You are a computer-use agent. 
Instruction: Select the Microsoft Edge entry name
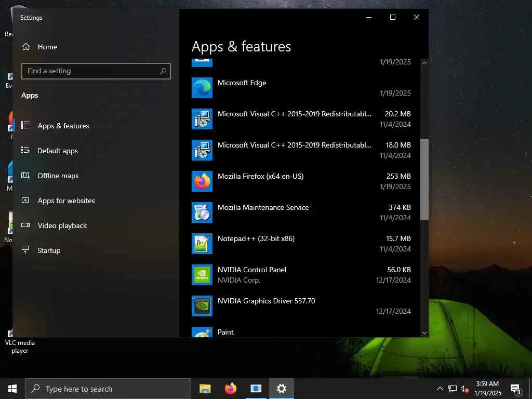coord(242,83)
